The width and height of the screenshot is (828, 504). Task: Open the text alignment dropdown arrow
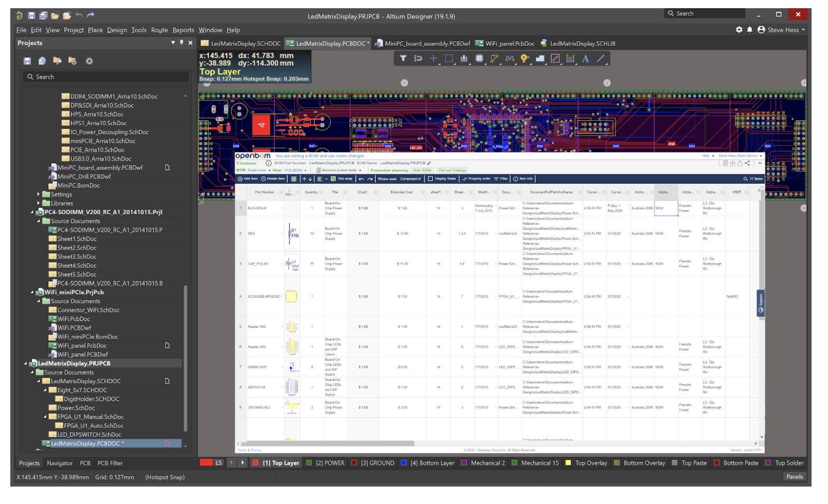coord(326,179)
